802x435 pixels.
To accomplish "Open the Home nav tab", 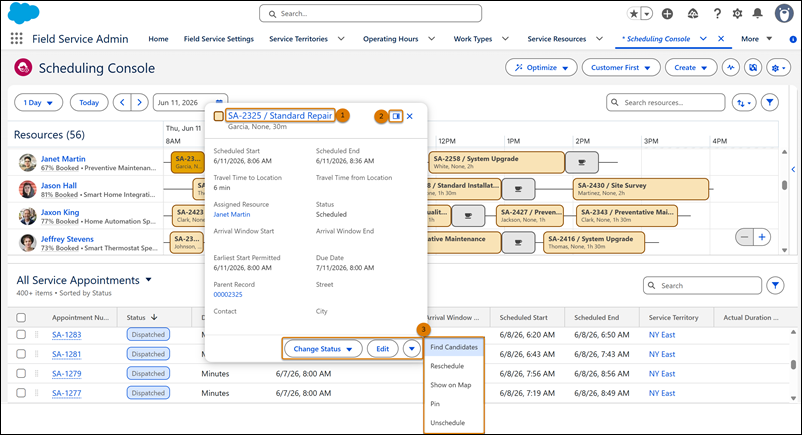I will point(158,39).
